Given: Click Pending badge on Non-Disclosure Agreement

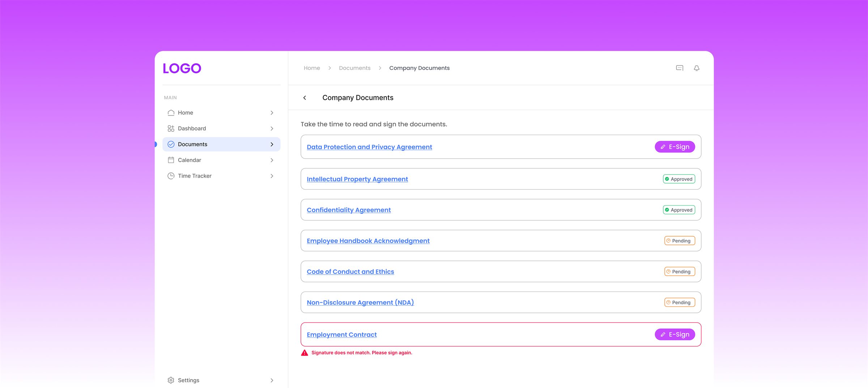Looking at the screenshot, I should (x=680, y=302).
